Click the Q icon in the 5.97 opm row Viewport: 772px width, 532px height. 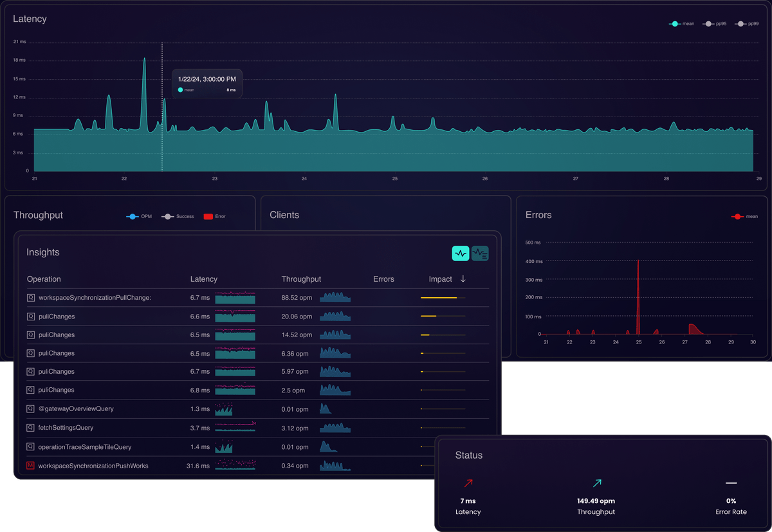[x=30, y=371]
